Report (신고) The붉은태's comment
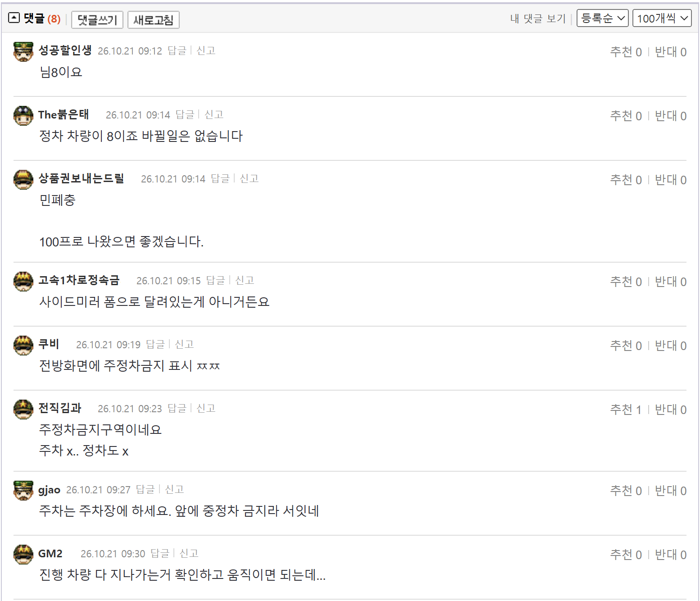700x601 pixels. (x=214, y=114)
